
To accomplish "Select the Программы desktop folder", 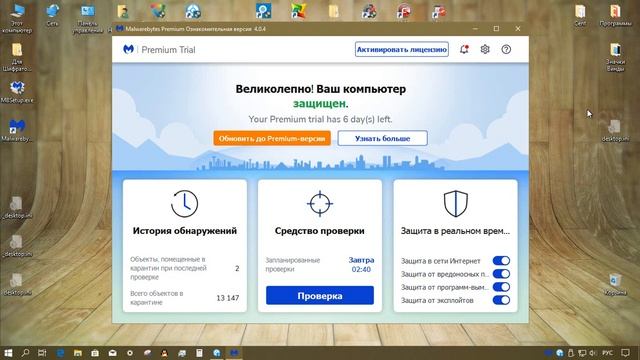I will 615,16.
